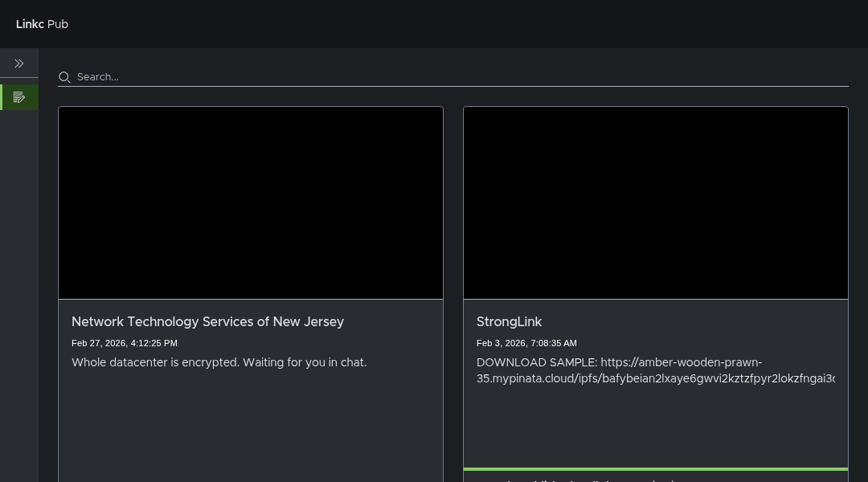
Task: Open the StrongLink post title
Action: [509, 321]
